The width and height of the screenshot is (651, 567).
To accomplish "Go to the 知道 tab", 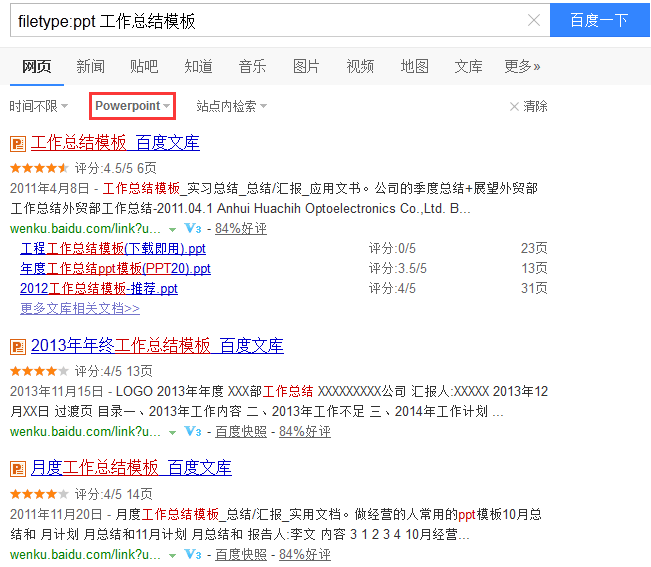I will 198,66.
